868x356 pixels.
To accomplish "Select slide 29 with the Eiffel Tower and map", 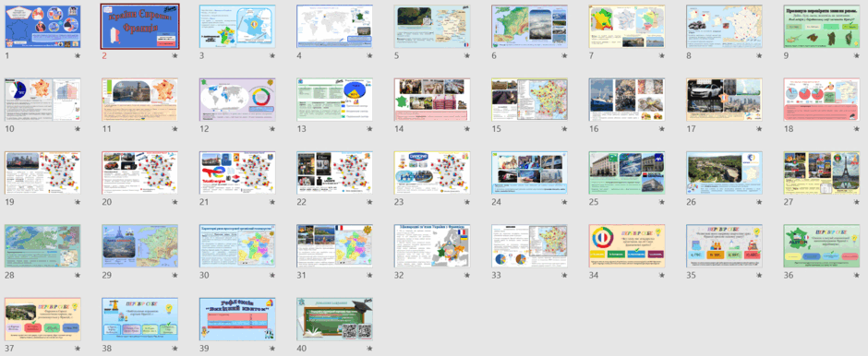I will pos(140,246).
